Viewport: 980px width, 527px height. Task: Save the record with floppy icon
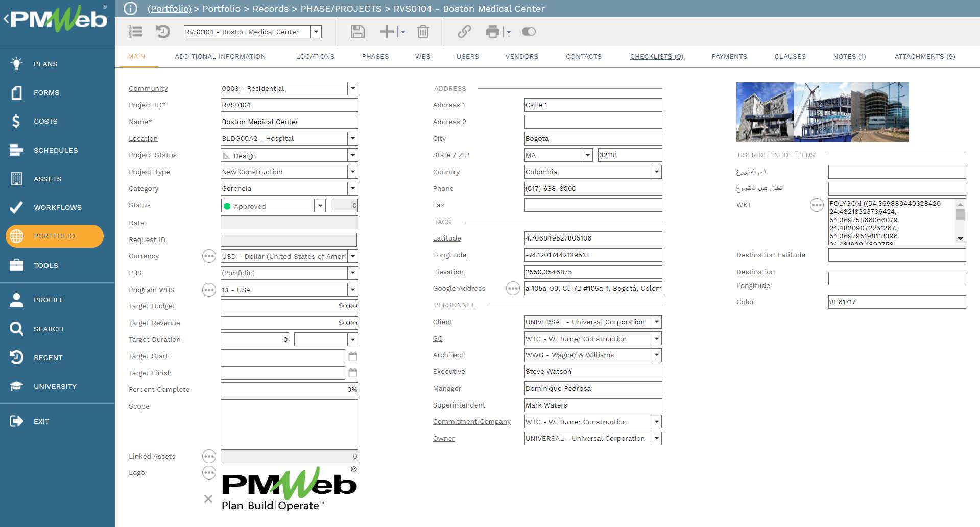(x=357, y=32)
